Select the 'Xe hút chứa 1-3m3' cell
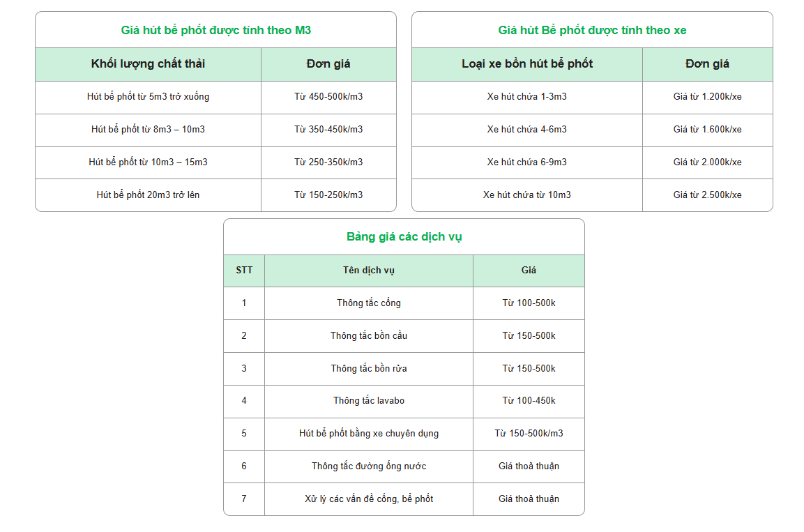The width and height of the screenshot is (804, 532). coord(527,97)
